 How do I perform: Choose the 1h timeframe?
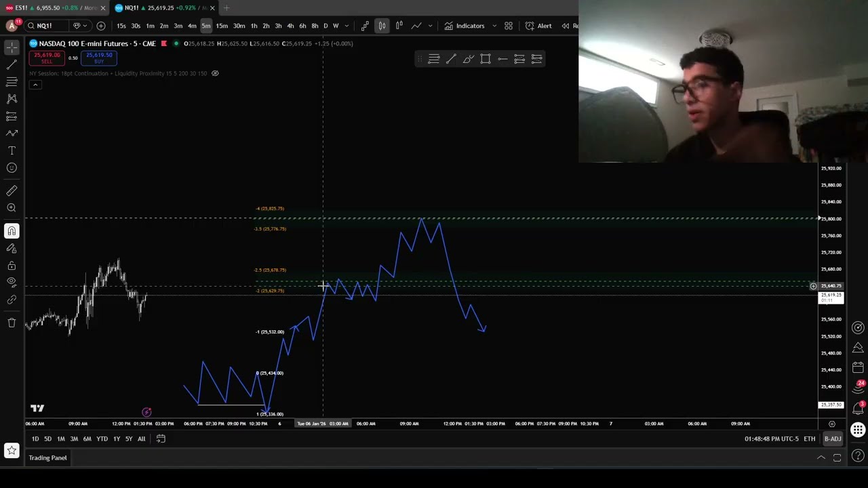click(254, 26)
